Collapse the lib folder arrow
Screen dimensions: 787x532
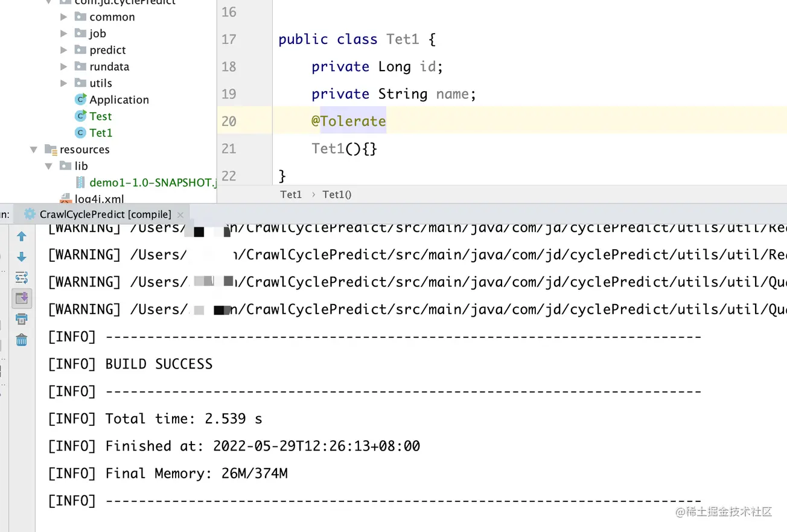pyautogui.click(x=49, y=166)
